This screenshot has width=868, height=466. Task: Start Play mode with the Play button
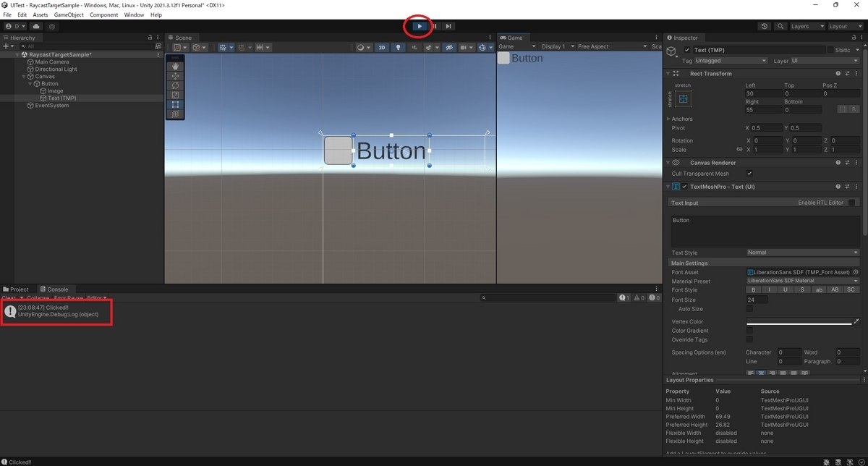point(420,26)
